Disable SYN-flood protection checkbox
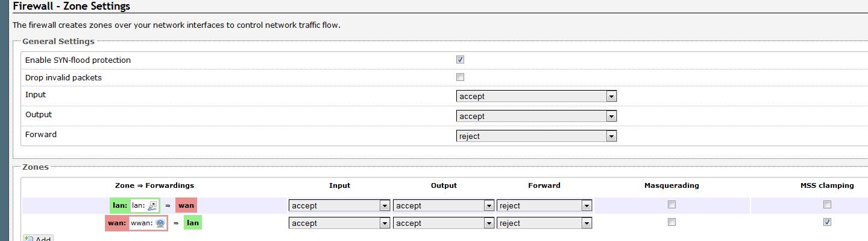This screenshot has height=241, width=868. 460,60
